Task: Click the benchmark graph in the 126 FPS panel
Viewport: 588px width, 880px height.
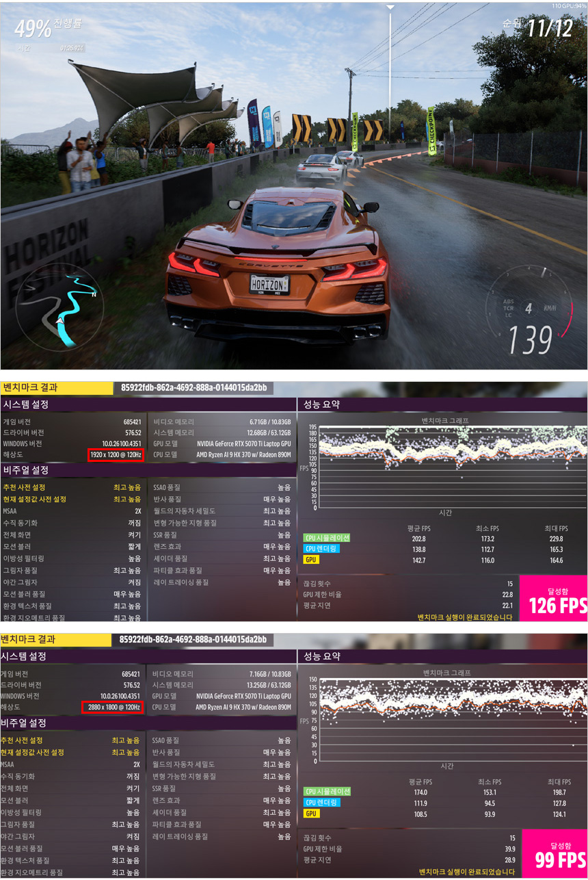Action: pyautogui.click(x=452, y=467)
